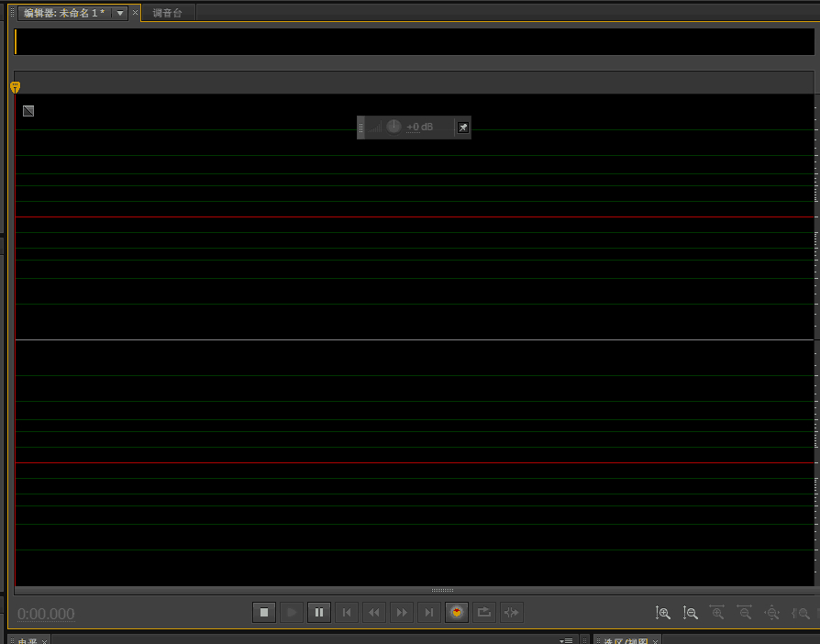The image size is (820, 644).
Task: Select the 选区/视图 panel tab
Action: (x=626, y=640)
